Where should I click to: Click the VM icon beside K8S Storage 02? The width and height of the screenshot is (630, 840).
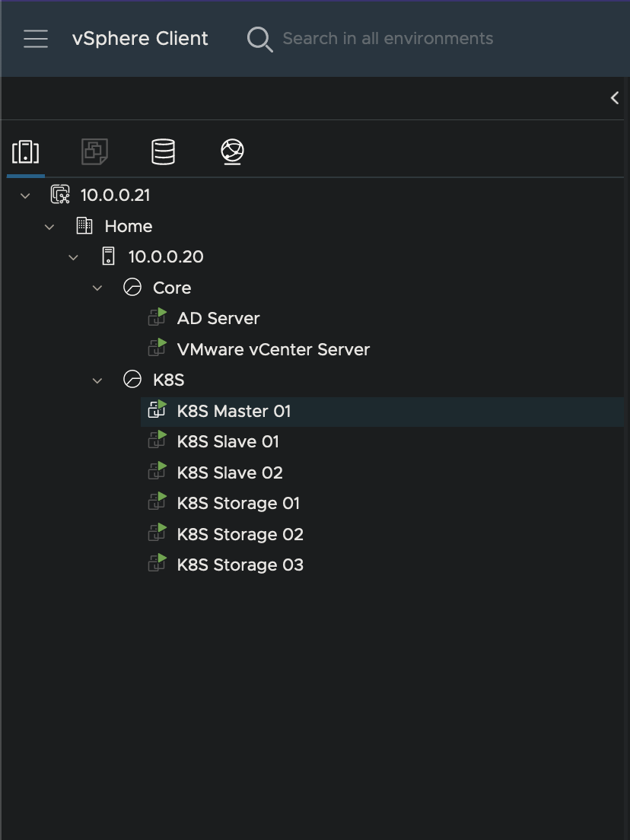157,533
